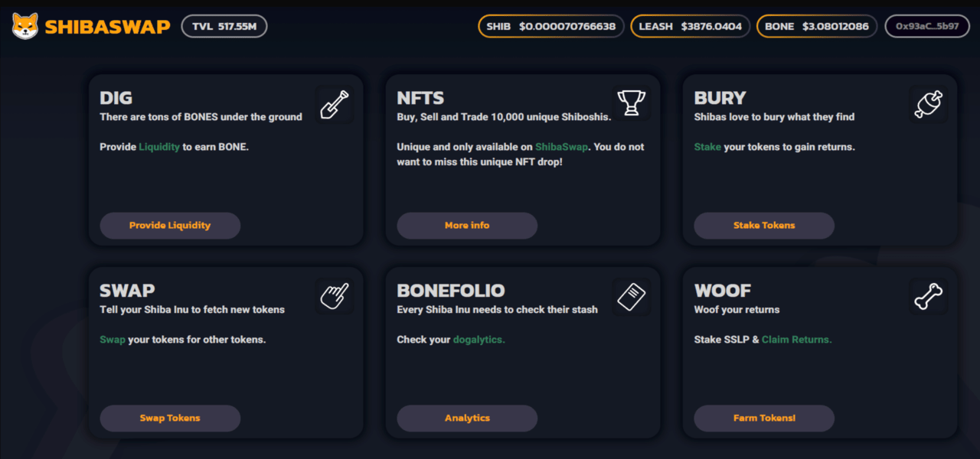
Task: Click the dogalytics link
Action: pyautogui.click(x=479, y=340)
